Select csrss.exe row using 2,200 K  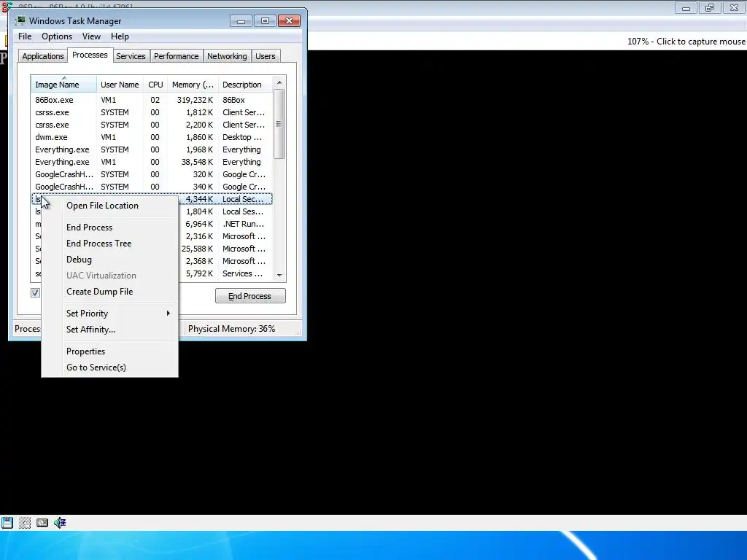152,125
